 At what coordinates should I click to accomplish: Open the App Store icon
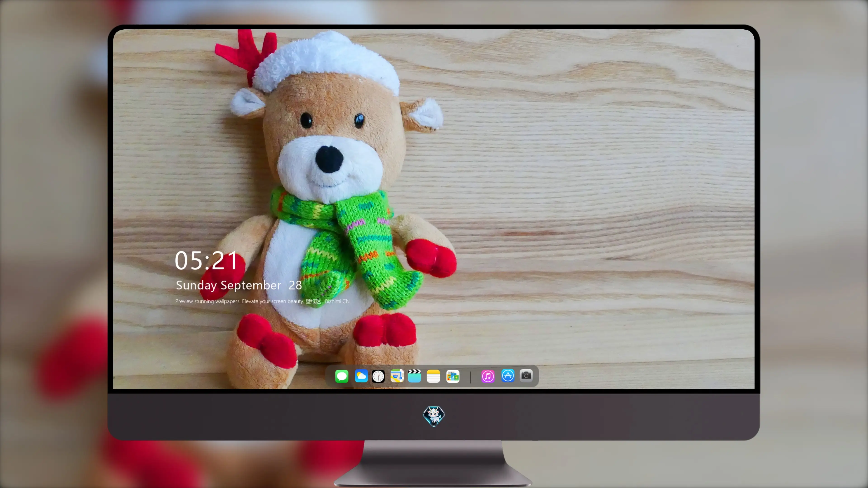pos(508,375)
